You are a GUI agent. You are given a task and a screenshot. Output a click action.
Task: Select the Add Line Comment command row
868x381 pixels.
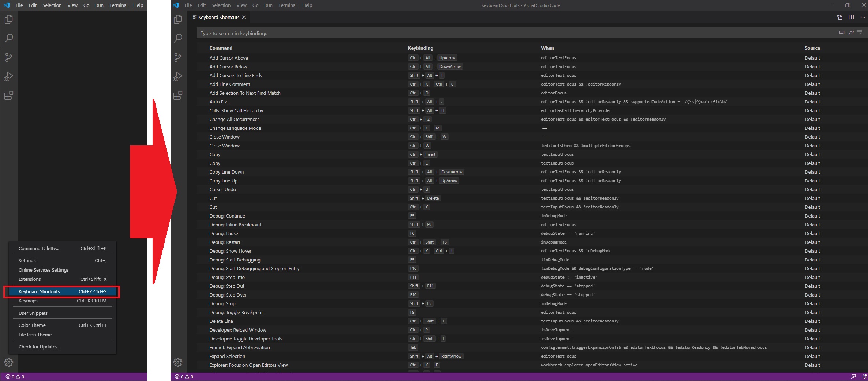[531, 84]
